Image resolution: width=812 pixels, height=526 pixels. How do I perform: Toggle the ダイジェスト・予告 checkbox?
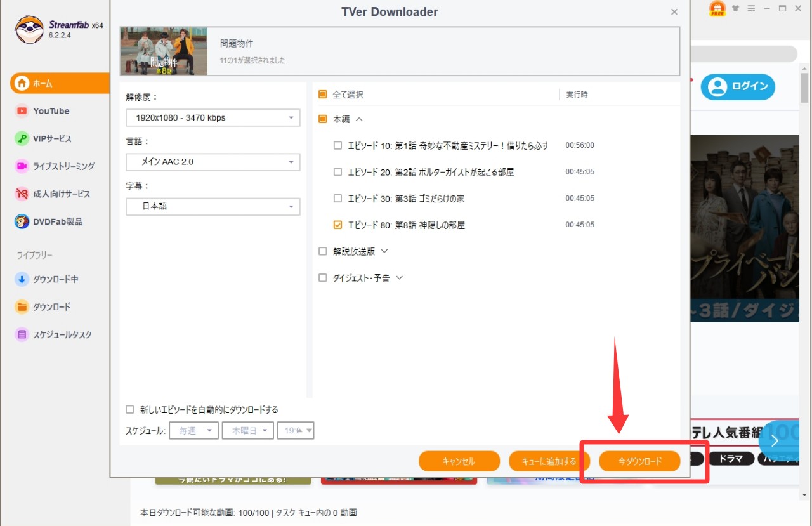tap(323, 278)
